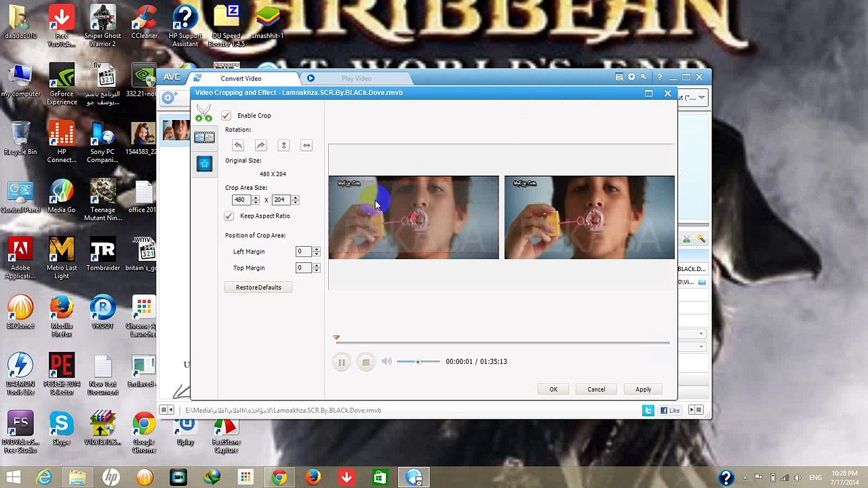Click the crop height field showing 204
Image resolution: width=868 pixels, height=488 pixels.
[x=280, y=200]
